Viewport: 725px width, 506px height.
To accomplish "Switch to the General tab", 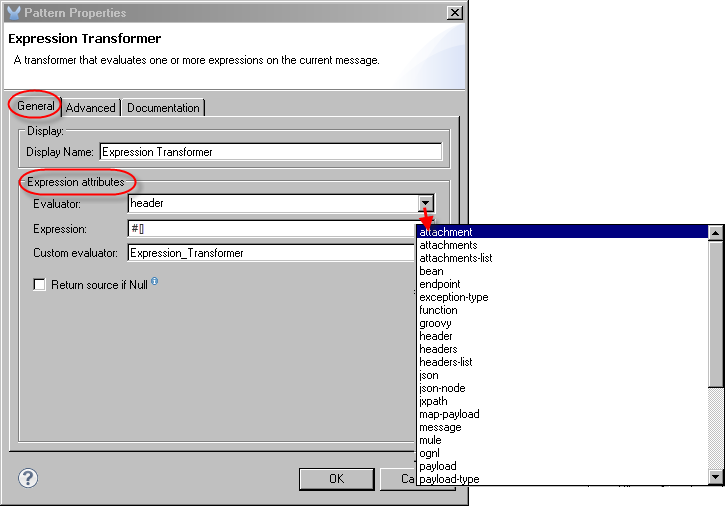I will [x=36, y=107].
